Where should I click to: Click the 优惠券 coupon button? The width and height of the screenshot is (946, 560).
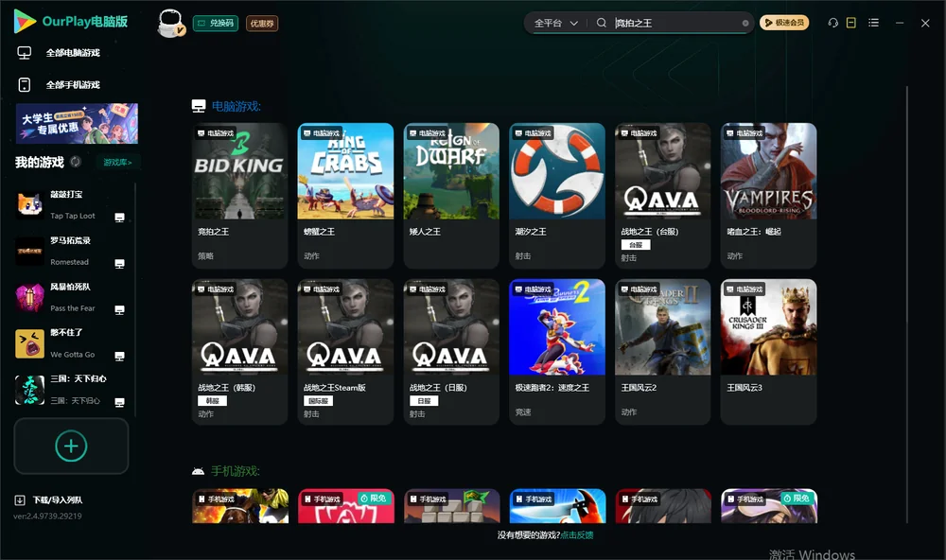(x=262, y=24)
